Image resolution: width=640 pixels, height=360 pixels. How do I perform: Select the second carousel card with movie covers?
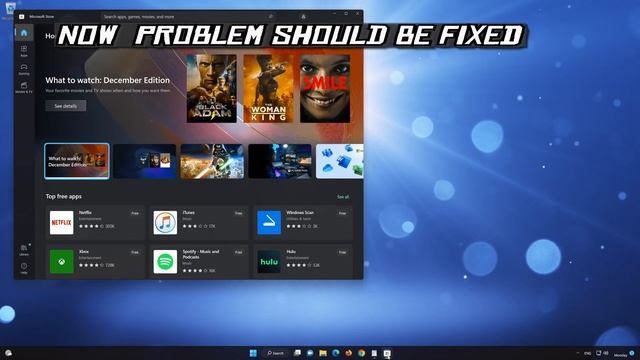[x=145, y=161]
